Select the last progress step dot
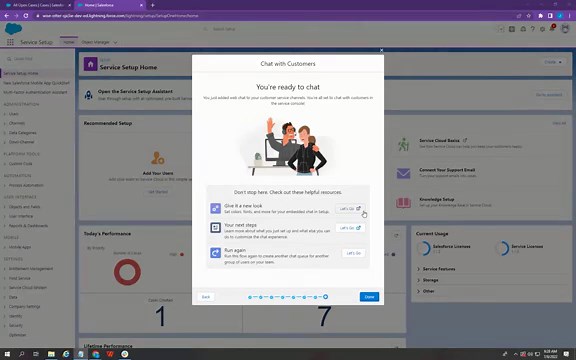 [x=325, y=297]
